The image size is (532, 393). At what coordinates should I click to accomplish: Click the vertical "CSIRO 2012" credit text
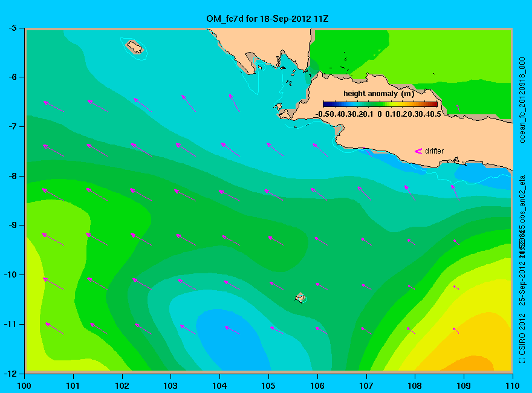coord(522,334)
